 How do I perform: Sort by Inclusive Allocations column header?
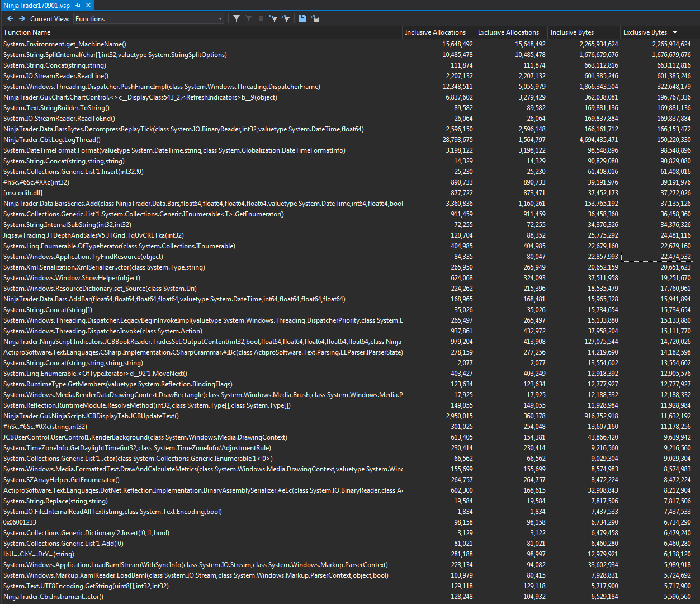click(x=438, y=32)
